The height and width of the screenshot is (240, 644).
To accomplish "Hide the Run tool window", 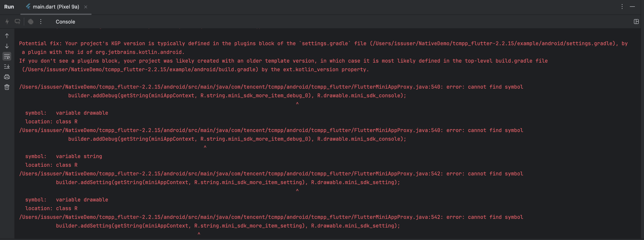I will tap(632, 7).
